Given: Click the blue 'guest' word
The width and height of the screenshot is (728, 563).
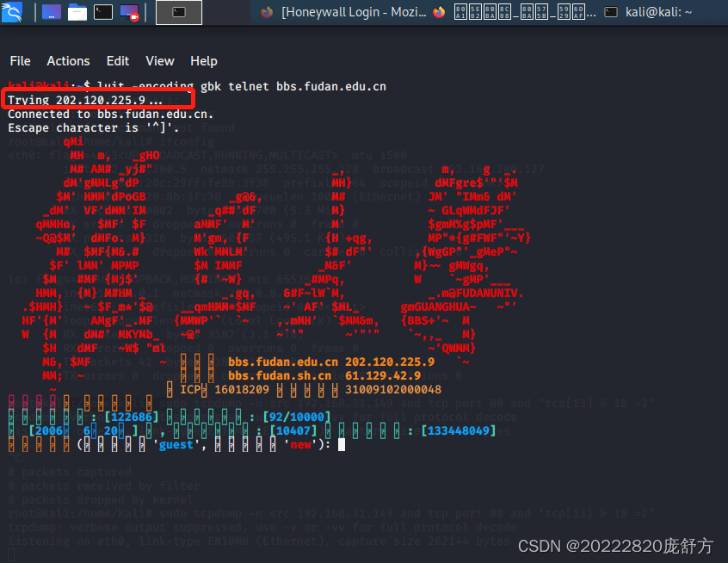Looking at the screenshot, I should click(176, 444).
